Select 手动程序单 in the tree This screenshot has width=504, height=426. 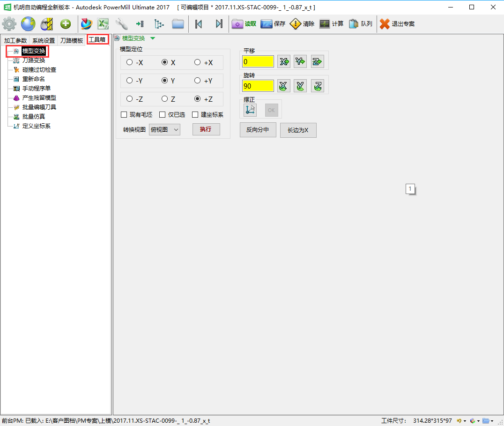coord(37,89)
